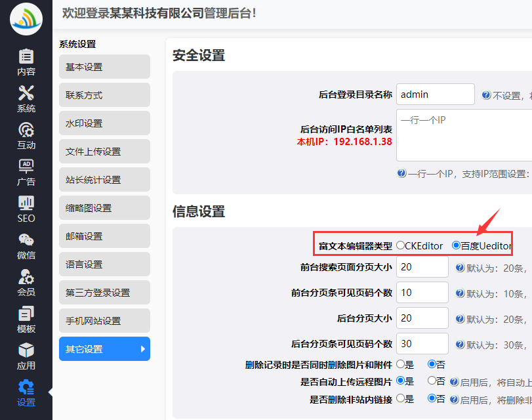Open 基本设置 in the settings menu
The height and width of the screenshot is (420, 532).
click(x=104, y=67)
